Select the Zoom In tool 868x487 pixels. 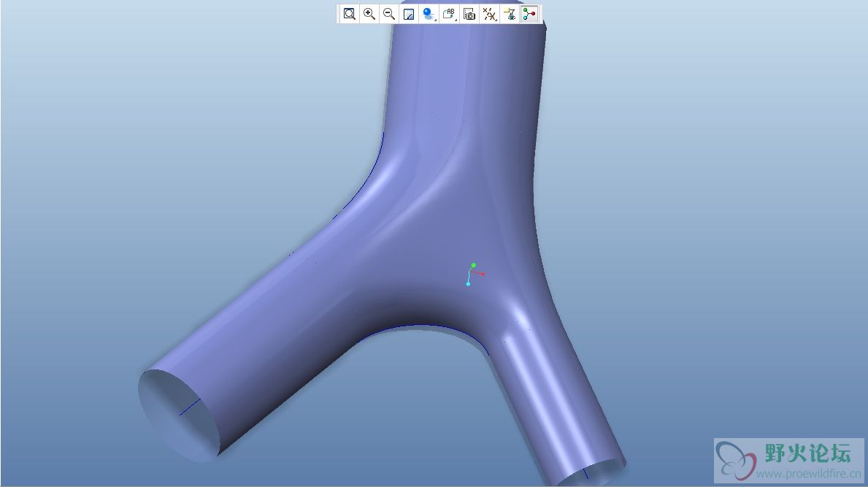click(369, 14)
